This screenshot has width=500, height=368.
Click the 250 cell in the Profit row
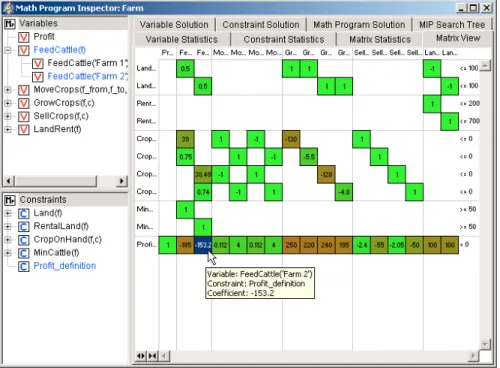point(291,245)
